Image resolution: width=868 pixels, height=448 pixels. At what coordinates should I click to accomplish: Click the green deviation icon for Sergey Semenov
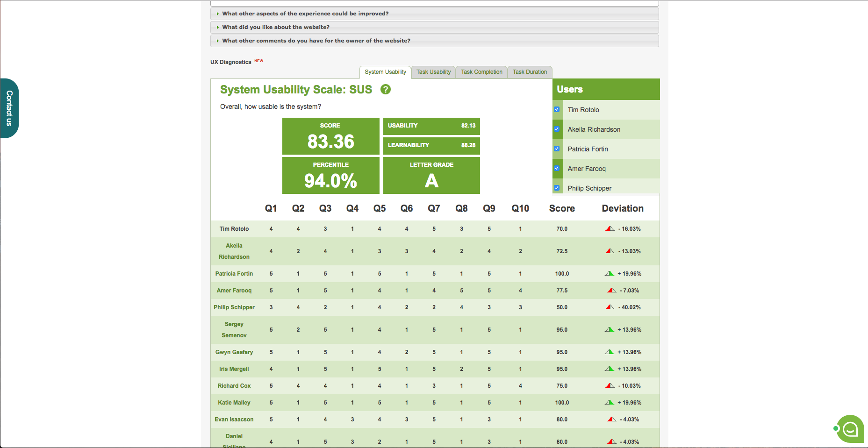pyautogui.click(x=610, y=329)
